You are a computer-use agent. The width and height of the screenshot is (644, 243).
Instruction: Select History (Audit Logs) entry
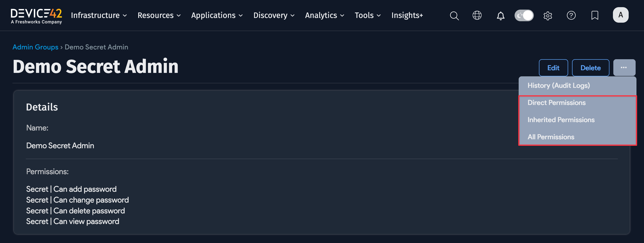(559, 86)
